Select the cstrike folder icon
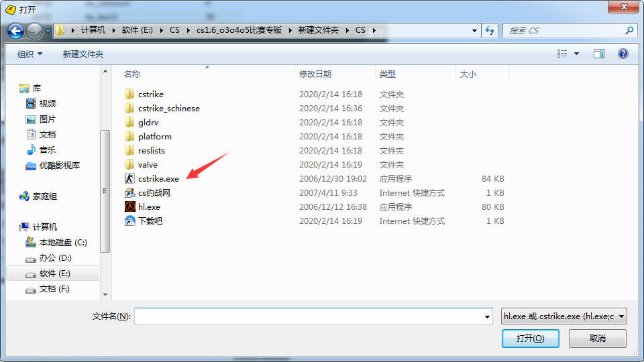This screenshot has width=644, height=362. [129, 94]
